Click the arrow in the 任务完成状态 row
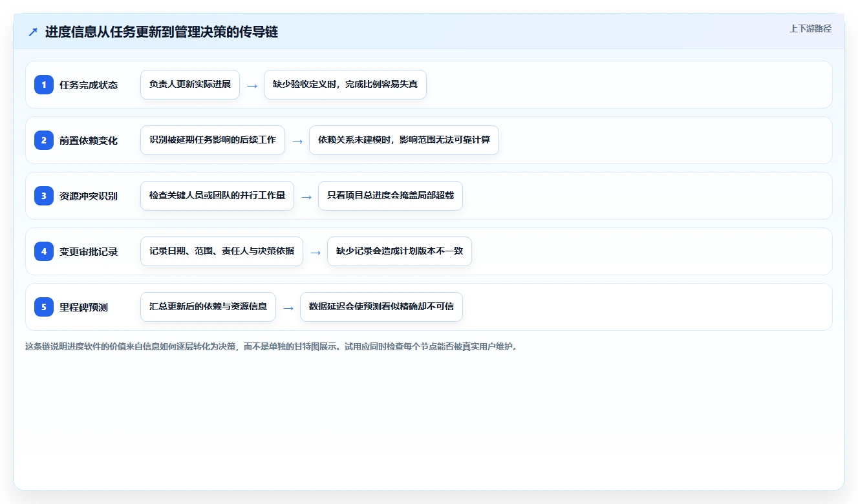 pyautogui.click(x=252, y=85)
